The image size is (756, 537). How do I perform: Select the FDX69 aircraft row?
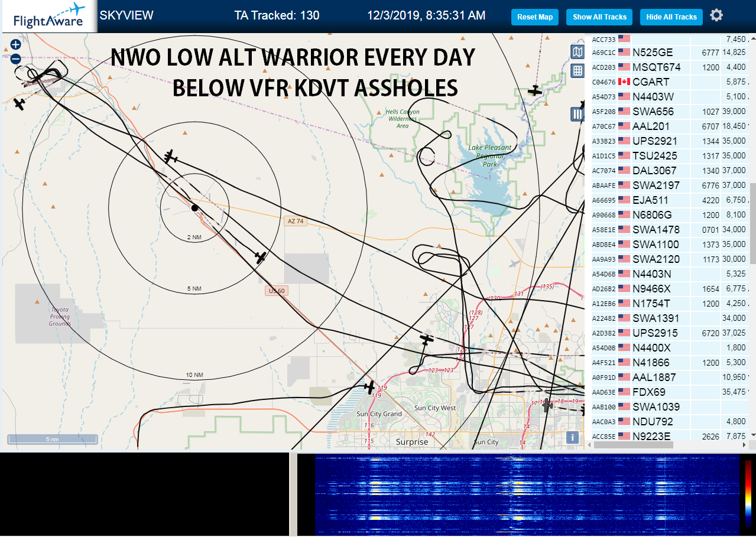point(670,392)
